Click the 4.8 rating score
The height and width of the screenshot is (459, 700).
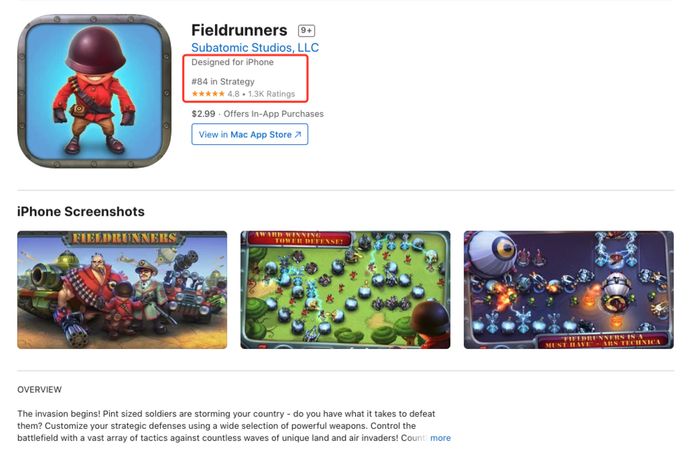click(233, 94)
